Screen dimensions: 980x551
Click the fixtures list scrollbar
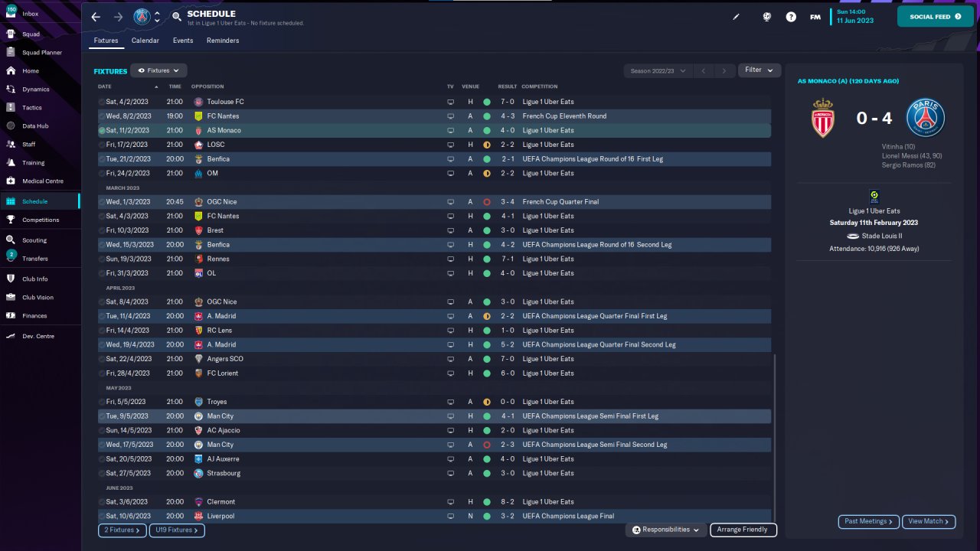coord(775,438)
